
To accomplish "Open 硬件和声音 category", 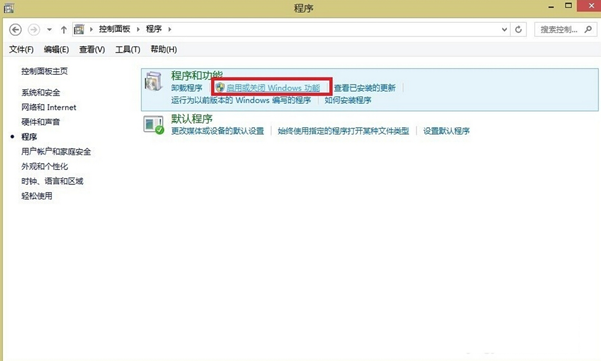I will (41, 122).
